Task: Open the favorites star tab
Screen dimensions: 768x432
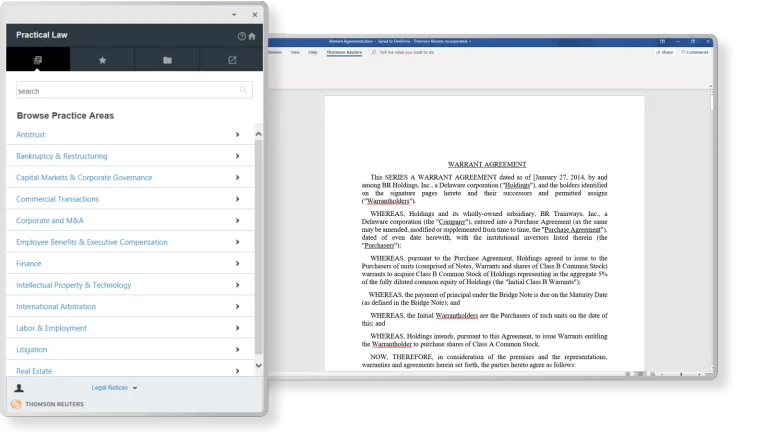Action: pyautogui.click(x=102, y=60)
